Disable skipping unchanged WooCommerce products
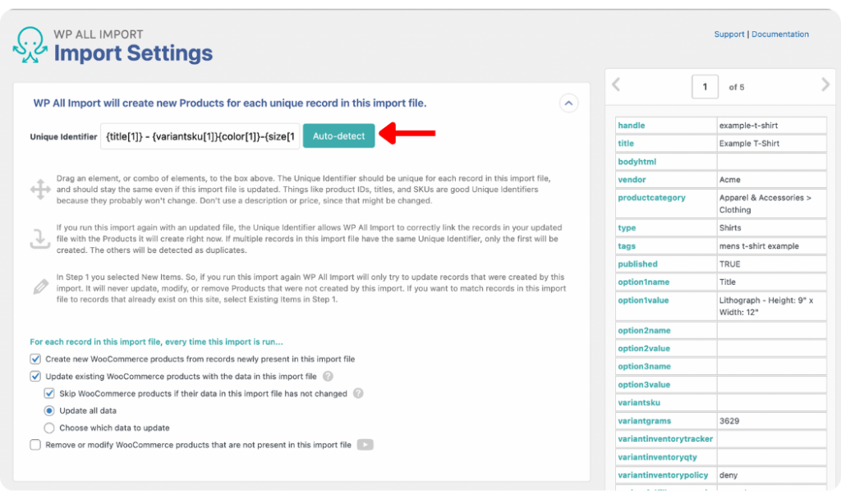Viewport: 841px width, 504px height. tap(50, 393)
